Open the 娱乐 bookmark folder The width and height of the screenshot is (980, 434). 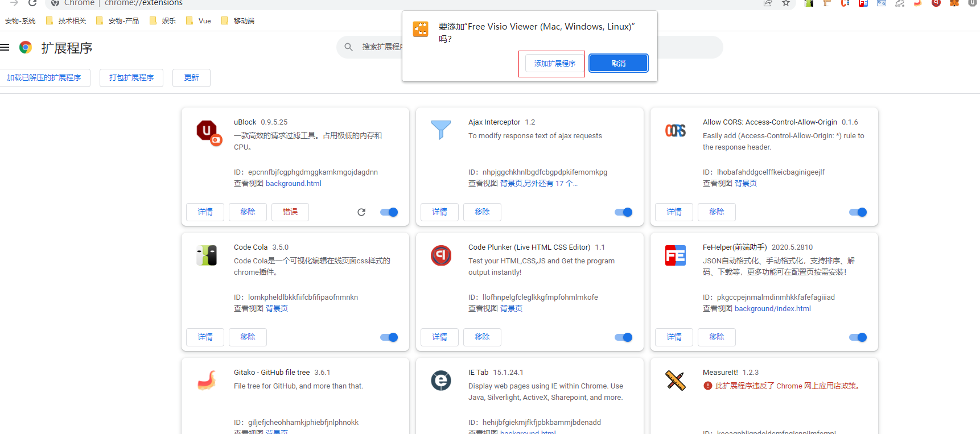pyautogui.click(x=162, y=21)
